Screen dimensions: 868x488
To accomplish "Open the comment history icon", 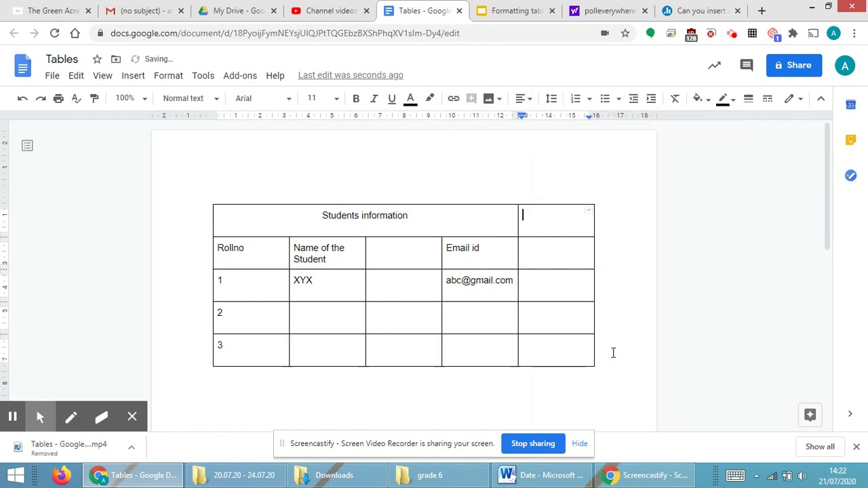I will (x=747, y=65).
